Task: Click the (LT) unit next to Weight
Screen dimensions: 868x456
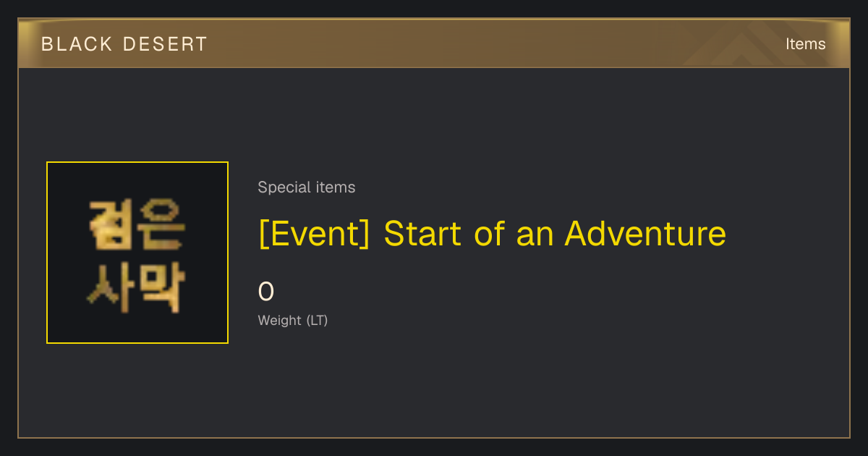Action: click(317, 321)
